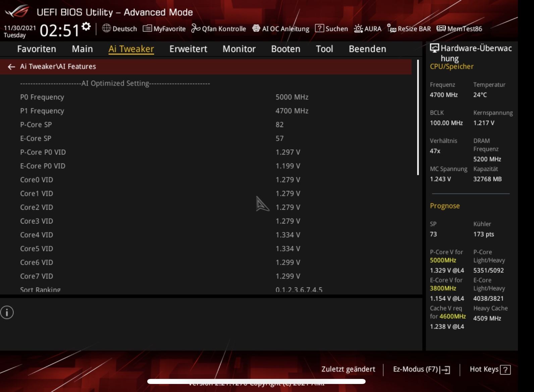The width and height of the screenshot is (534, 392).
Task: Select the P0 Frequency row
Action: 206,97
